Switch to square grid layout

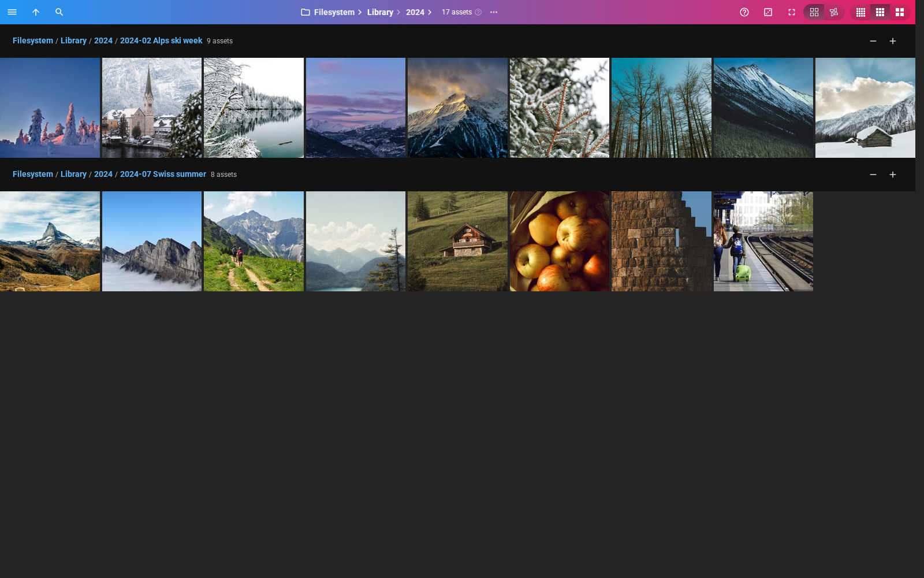coord(814,12)
